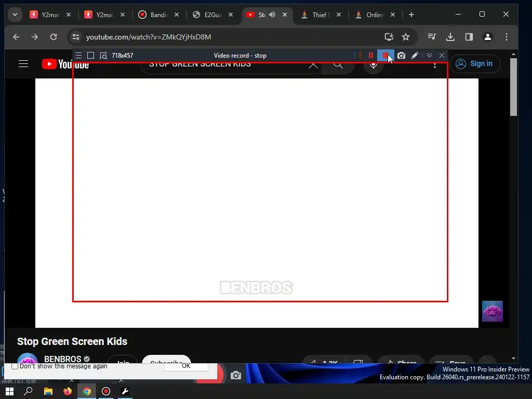Go forward in browser history

click(35, 37)
